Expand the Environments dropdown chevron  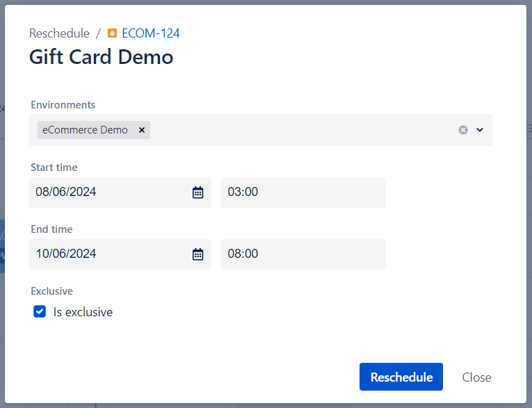[480, 130]
